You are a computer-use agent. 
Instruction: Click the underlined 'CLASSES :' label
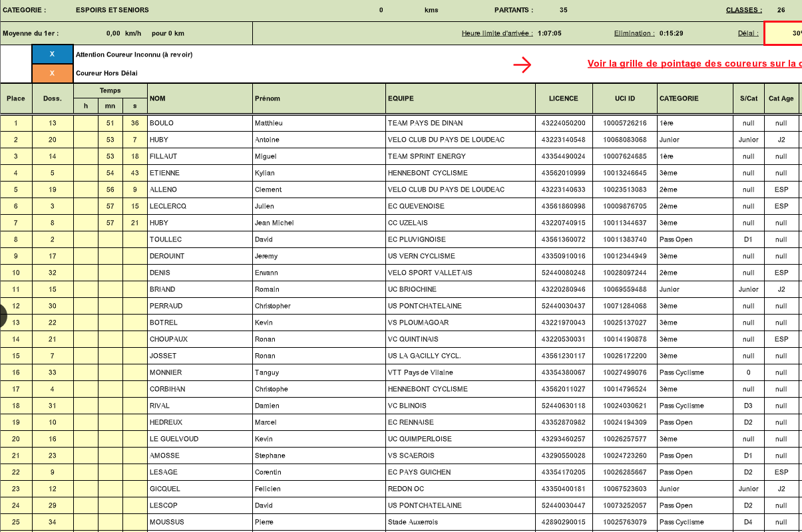[x=743, y=10]
